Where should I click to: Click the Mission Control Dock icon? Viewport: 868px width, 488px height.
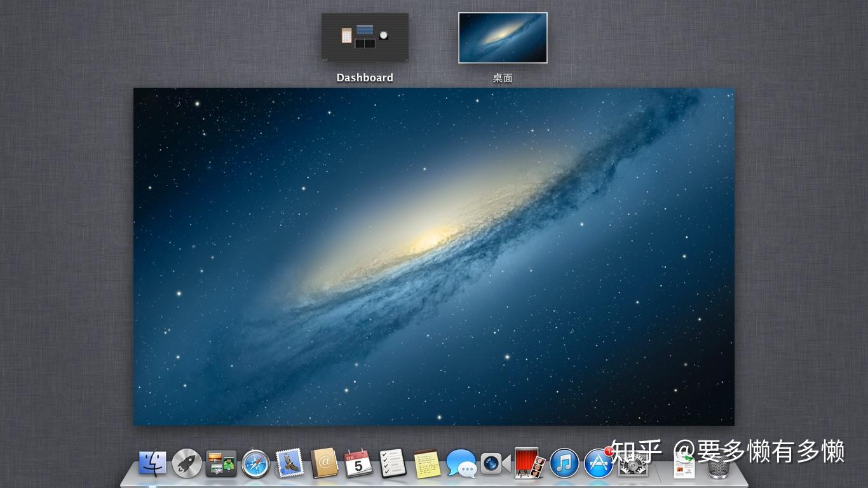tap(221, 464)
